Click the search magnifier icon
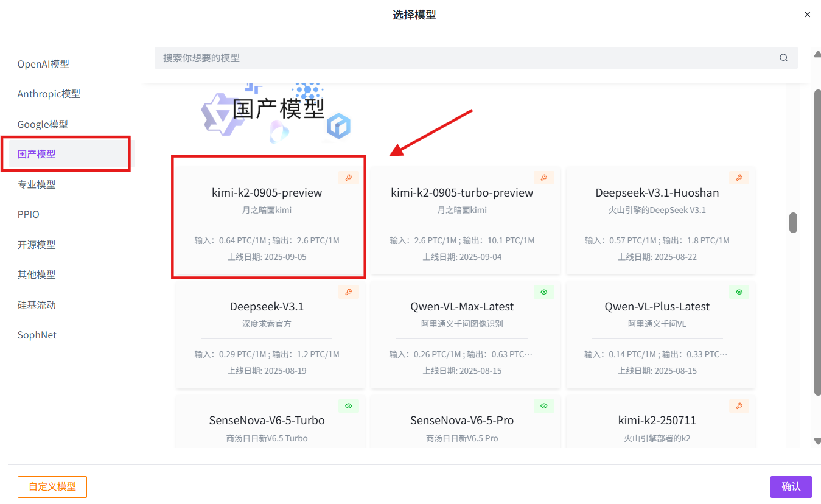This screenshot has width=821, height=504. click(x=783, y=58)
